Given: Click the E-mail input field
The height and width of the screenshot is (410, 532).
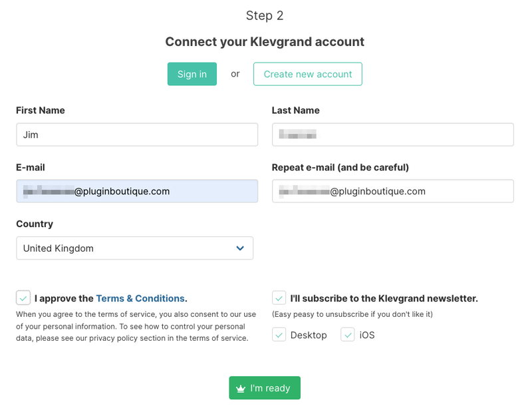Looking at the screenshot, I should point(136,191).
